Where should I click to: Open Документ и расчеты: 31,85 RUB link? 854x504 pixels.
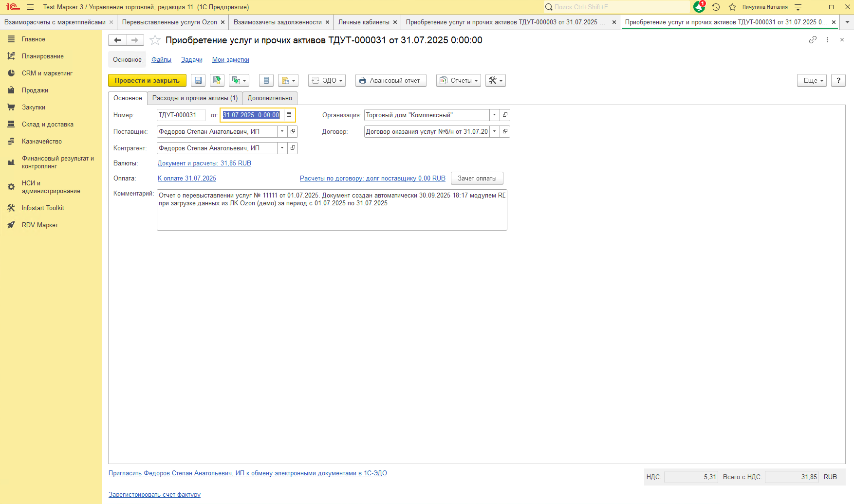pyautogui.click(x=204, y=163)
